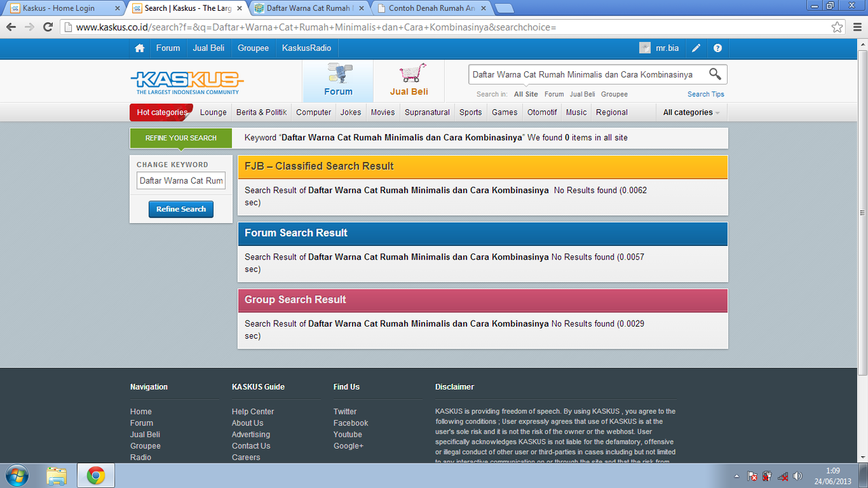Screen dimensions: 868x488
Task: Click Forum in the top blue bar
Action: (x=168, y=48)
